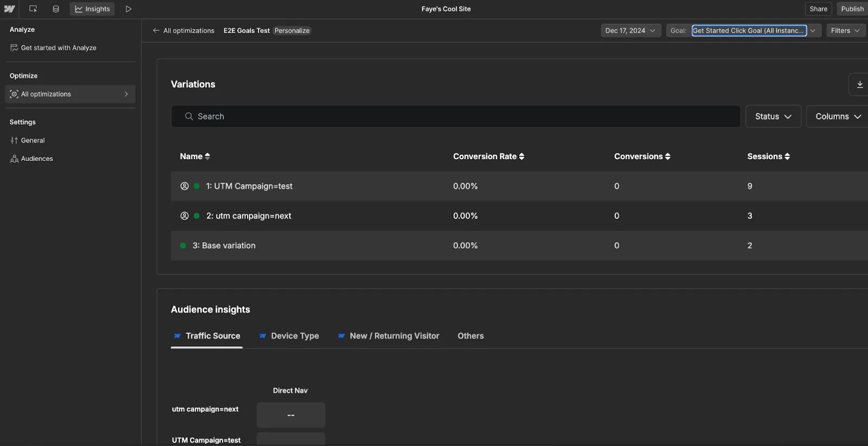This screenshot has height=446, width=868.
Task: Select row 3: Base variation
Action: point(519,245)
